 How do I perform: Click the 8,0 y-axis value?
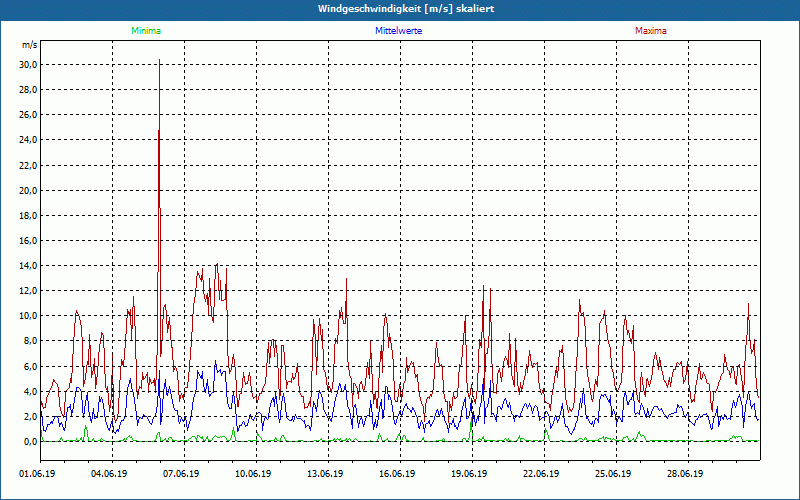pos(31,341)
